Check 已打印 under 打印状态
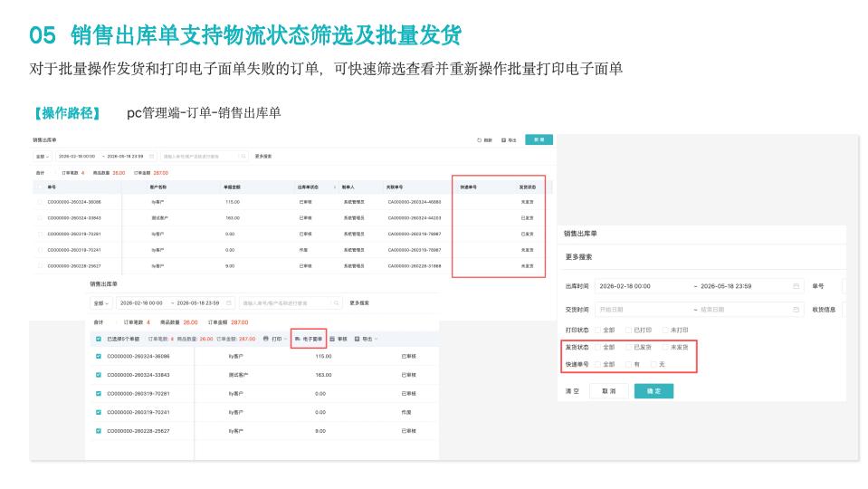 click(628, 330)
